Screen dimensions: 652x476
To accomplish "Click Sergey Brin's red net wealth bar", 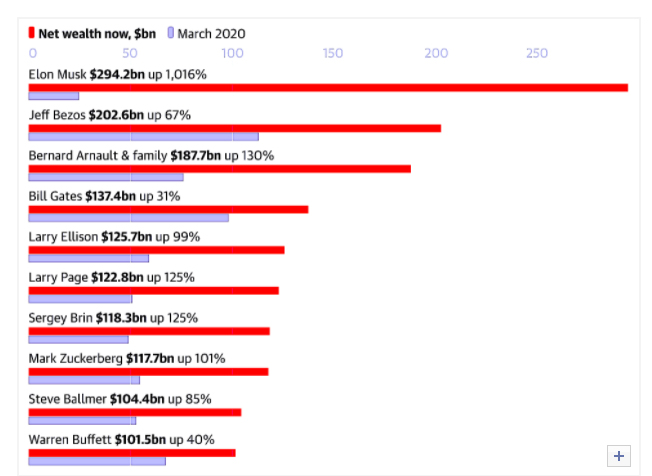I will (149, 331).
